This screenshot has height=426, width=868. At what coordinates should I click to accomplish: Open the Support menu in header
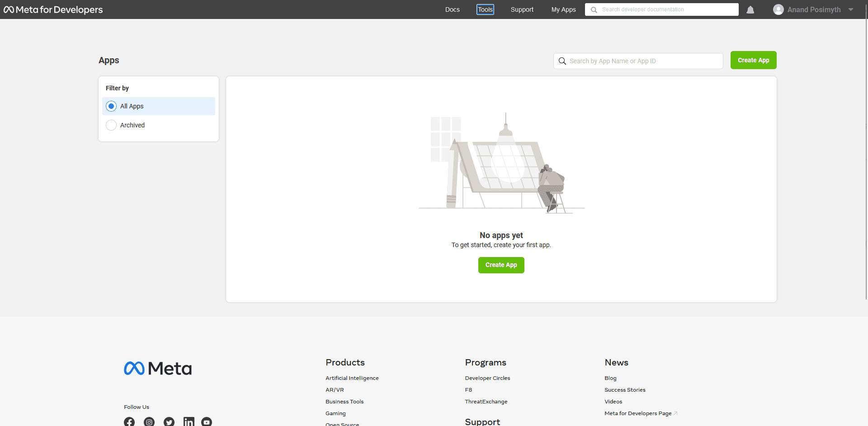click(x=522, y=9)
